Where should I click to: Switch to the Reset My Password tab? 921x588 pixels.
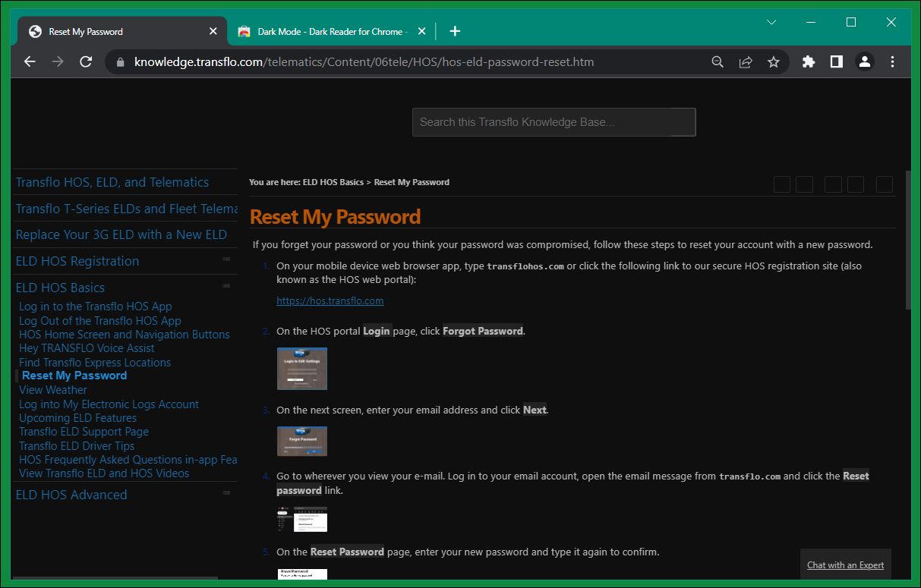pos(122,31)
